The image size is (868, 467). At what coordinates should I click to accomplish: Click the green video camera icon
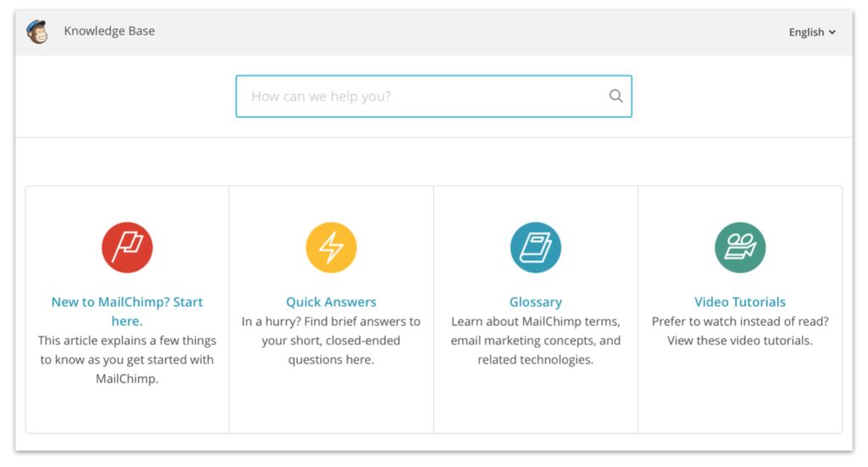(x=740, y=247)
